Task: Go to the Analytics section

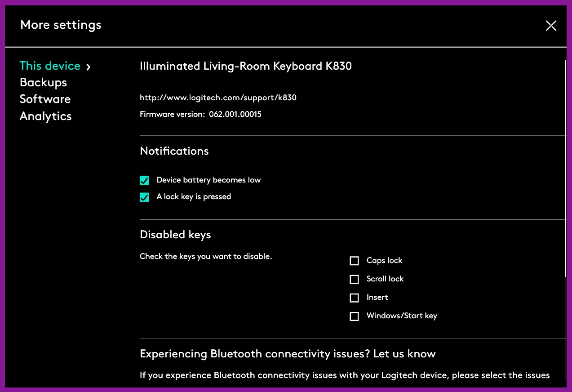Action: (45, 116)
